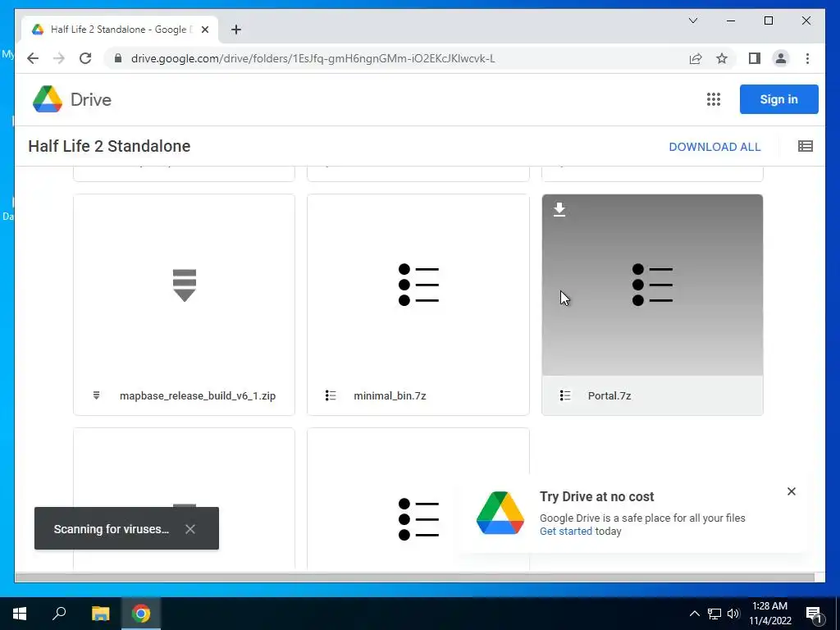Viewport: 840px width, 630px height.
Task: Click the Try Drive at no cost heading
Action: tap(597, 496)
